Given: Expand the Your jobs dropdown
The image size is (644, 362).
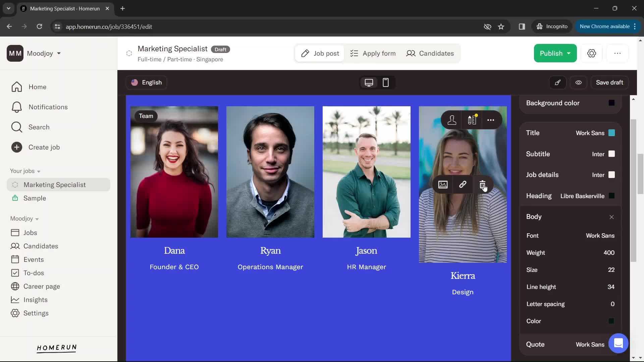Looking at the screenshot, I should 39,171.
